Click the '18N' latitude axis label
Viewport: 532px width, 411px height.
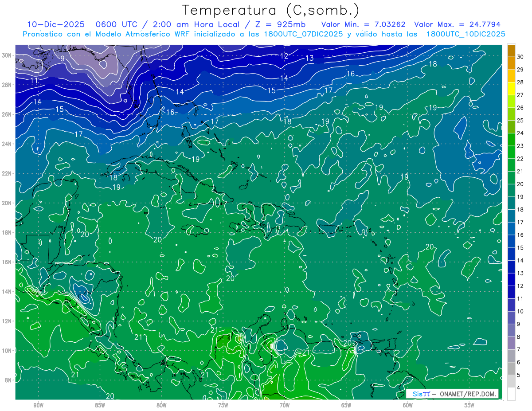click(x=7, y=232)
